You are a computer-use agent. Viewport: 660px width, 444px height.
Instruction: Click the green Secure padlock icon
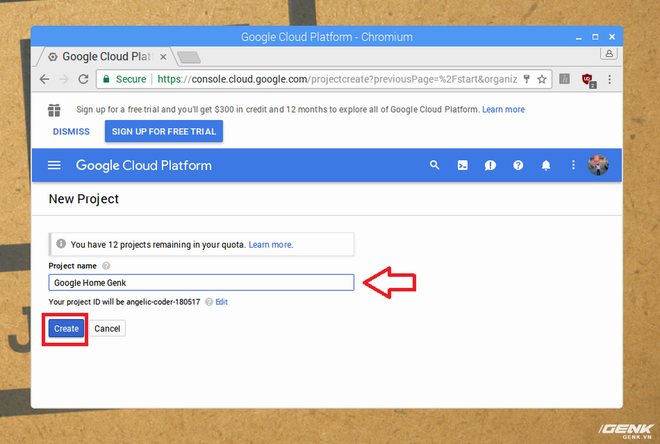click(106, 79)
